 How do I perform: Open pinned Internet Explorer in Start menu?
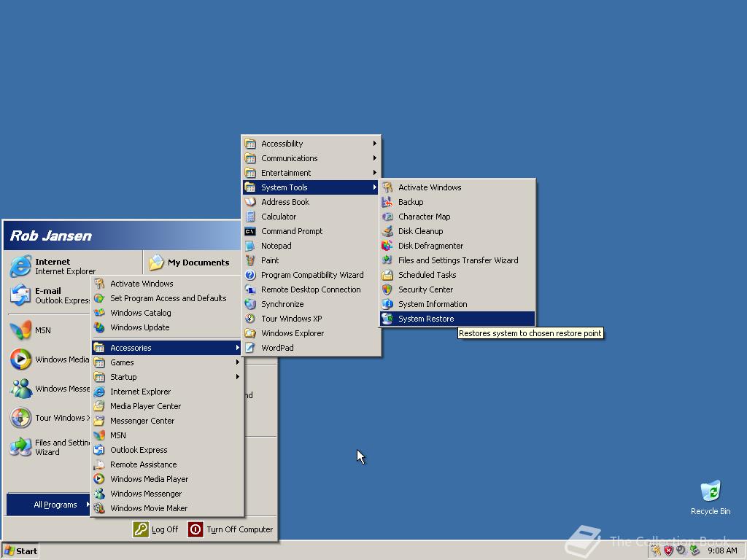click(x=53, y=266)
